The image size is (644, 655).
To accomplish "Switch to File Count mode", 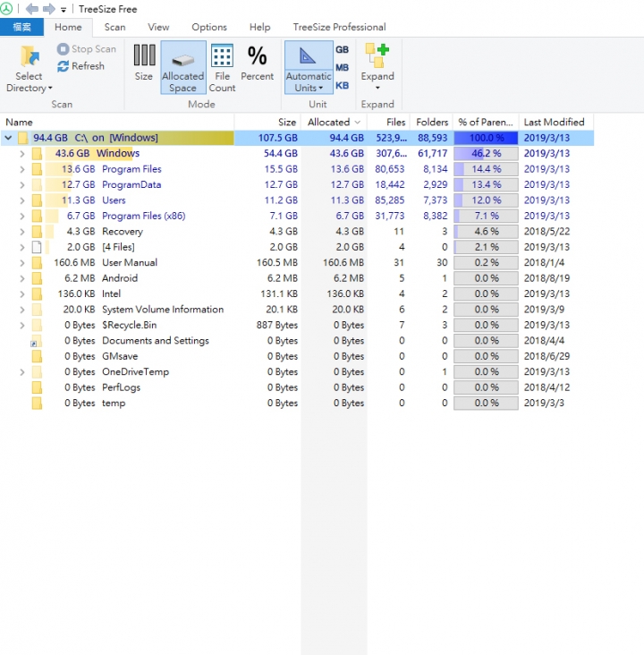I will click(222, 67).
